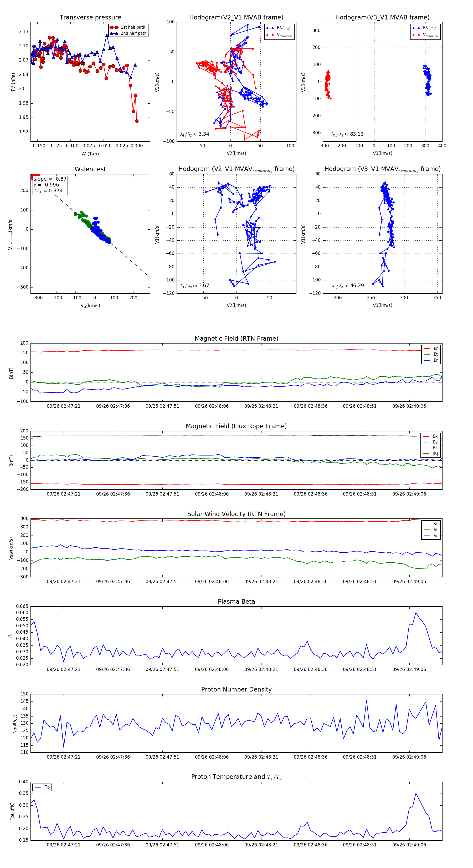Click V_remaining legend entry in V2_V1 MVAB hodogram
This screenshot has height=868, width=473.
pyautogui.click(x=279, y=35)
